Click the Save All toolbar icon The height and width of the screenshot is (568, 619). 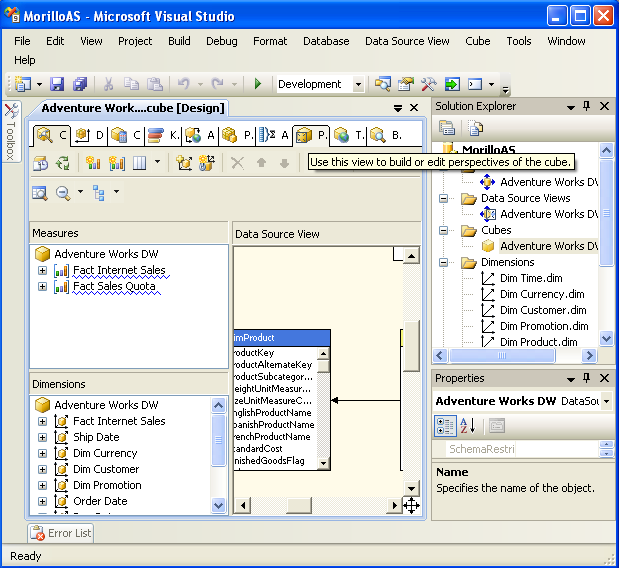[80, 84]
